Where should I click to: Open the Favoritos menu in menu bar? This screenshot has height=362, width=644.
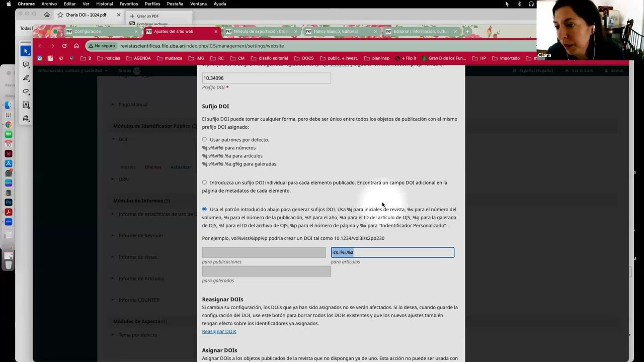pyautogui.click(x=129, y=4)
